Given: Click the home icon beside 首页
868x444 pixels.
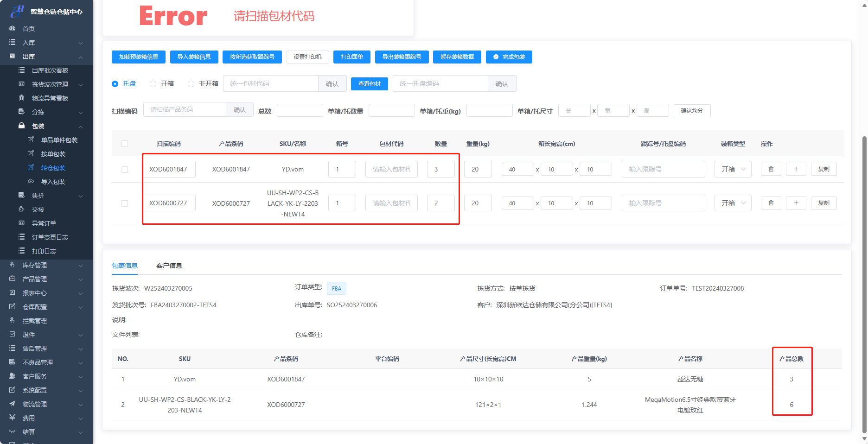Looking at the screenshot, I should tap(13, 29).
